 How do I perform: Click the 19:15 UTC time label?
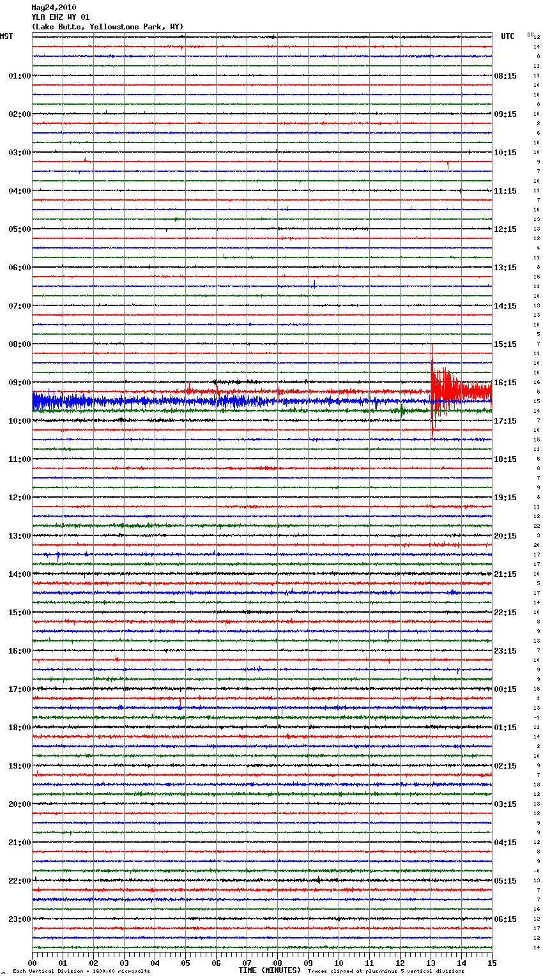point(505,498)
